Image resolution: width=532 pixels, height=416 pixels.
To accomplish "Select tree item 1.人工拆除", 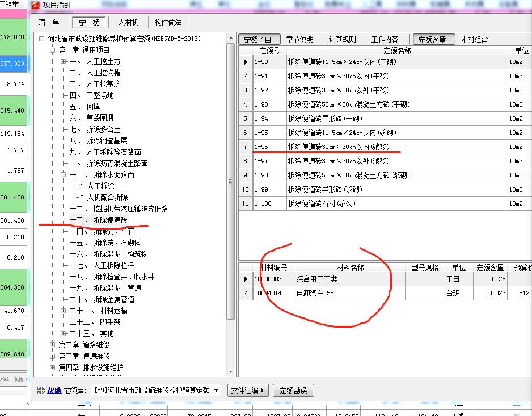I will pyautogui.click(x=98, y=186).
